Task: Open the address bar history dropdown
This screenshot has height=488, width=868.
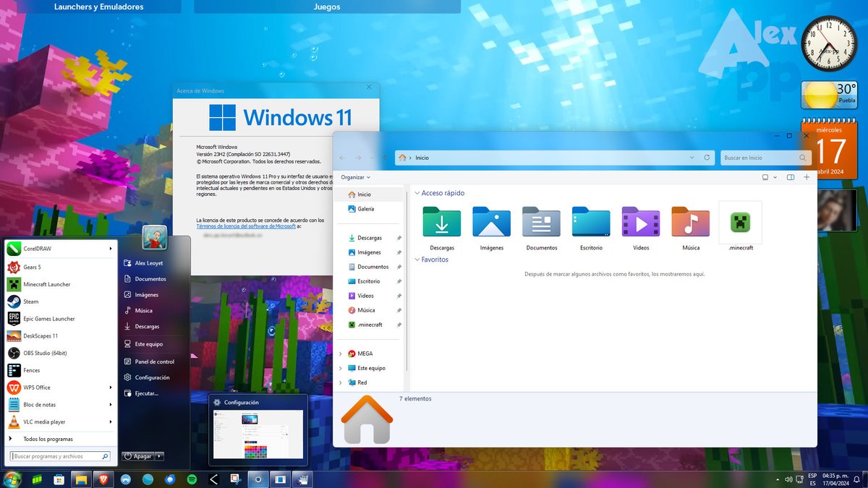Action: click(691, 158)
